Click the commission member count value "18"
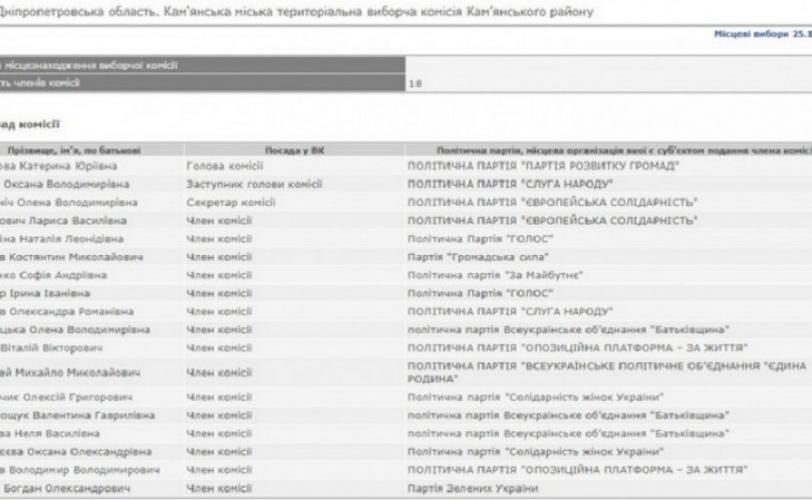 pos(415,83)
